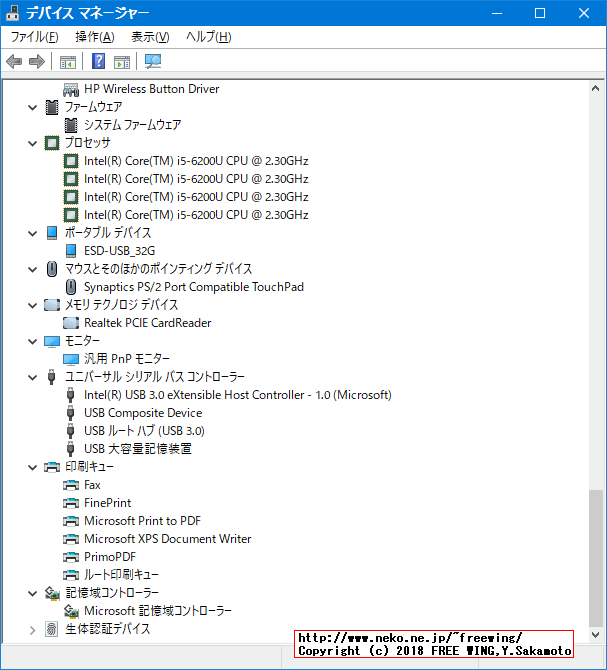
Task: Select the ESD-USB_32G portable device
Action: click(119, 251)
